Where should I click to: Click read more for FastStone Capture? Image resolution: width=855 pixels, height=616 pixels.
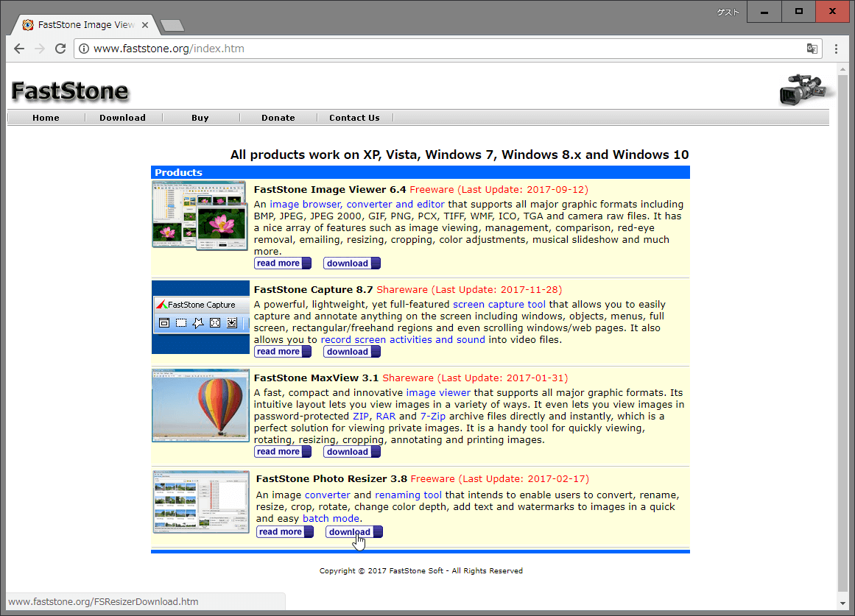[x=282, y=352]
